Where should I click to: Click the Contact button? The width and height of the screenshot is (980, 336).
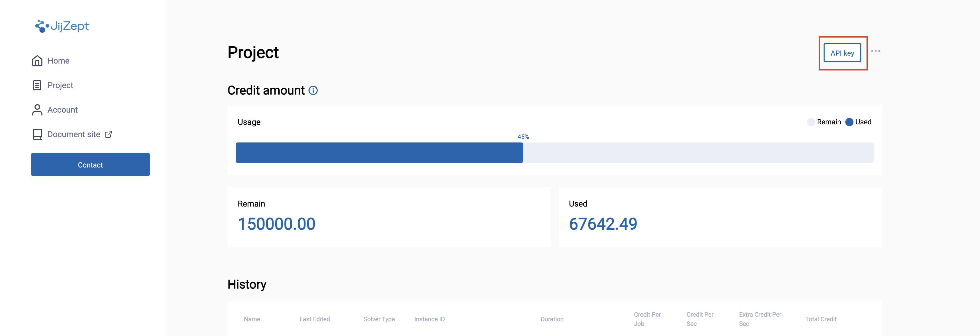pos(90,165)
